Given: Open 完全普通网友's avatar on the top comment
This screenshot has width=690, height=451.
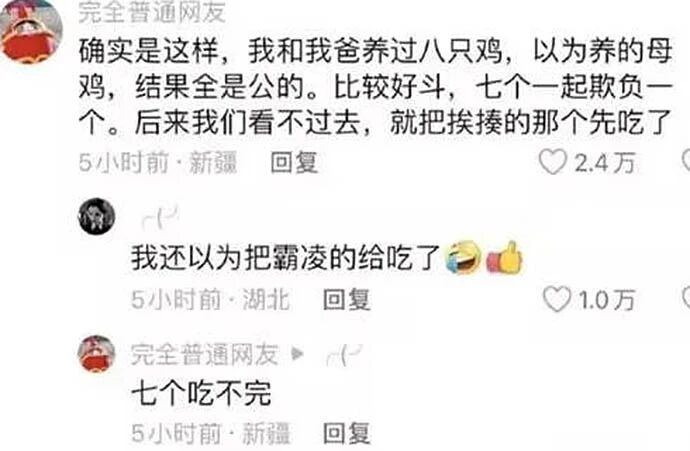Looking at the screenshot, I should (x=31, y=31).
